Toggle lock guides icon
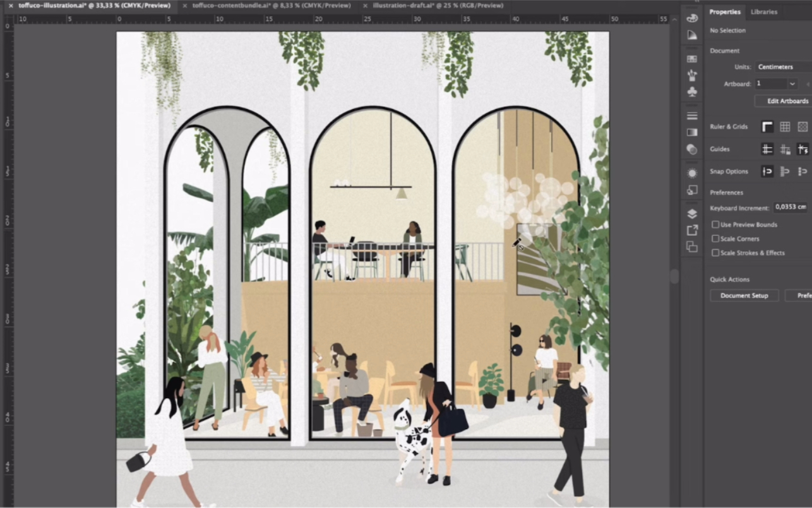The height and width of the screenshot is (508, 812). [785, 150]
